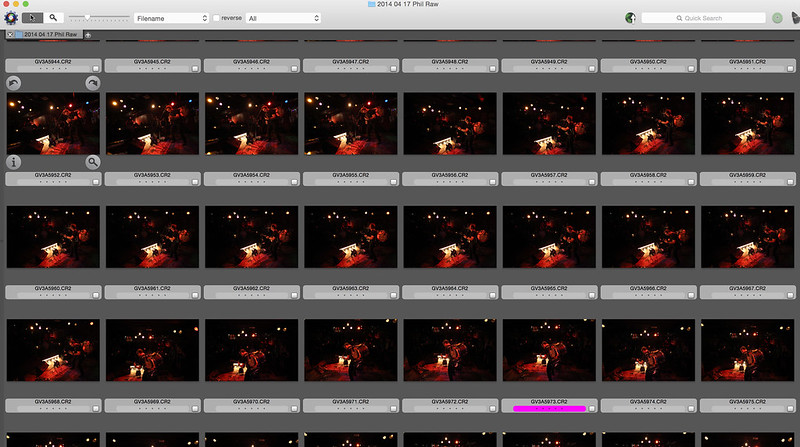
Task: Toggle tag checkbox on GV3A5953.CR2
Action: [195, 182]
